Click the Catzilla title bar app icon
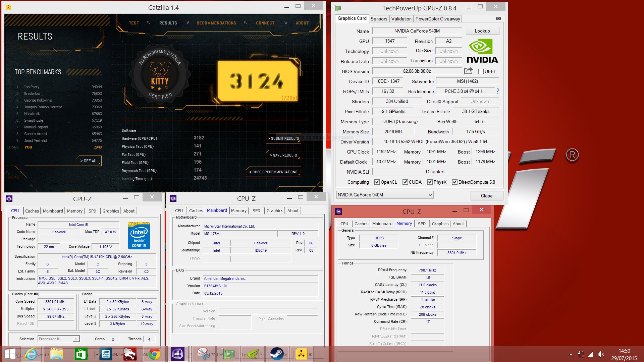Viewport: 644px width, 362px height. [9, 7]
